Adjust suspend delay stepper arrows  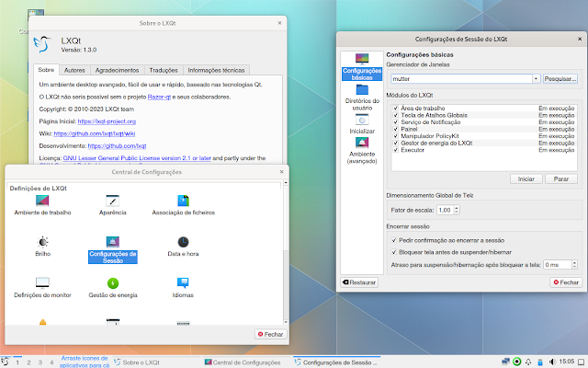pyautogui.click(x=574, y=265)
